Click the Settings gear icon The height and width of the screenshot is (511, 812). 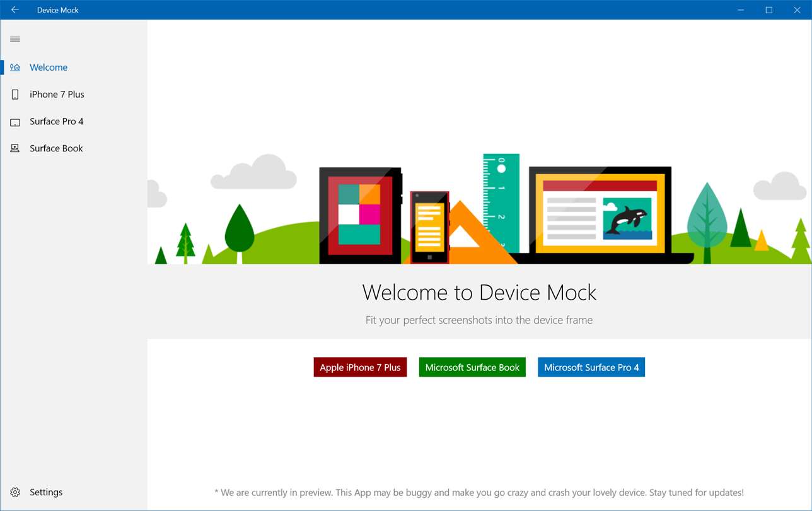click(x=15, y=492)
